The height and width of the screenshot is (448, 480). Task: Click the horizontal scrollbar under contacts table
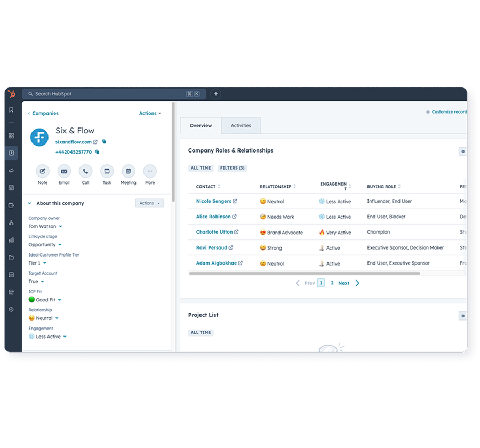(305, 273)
